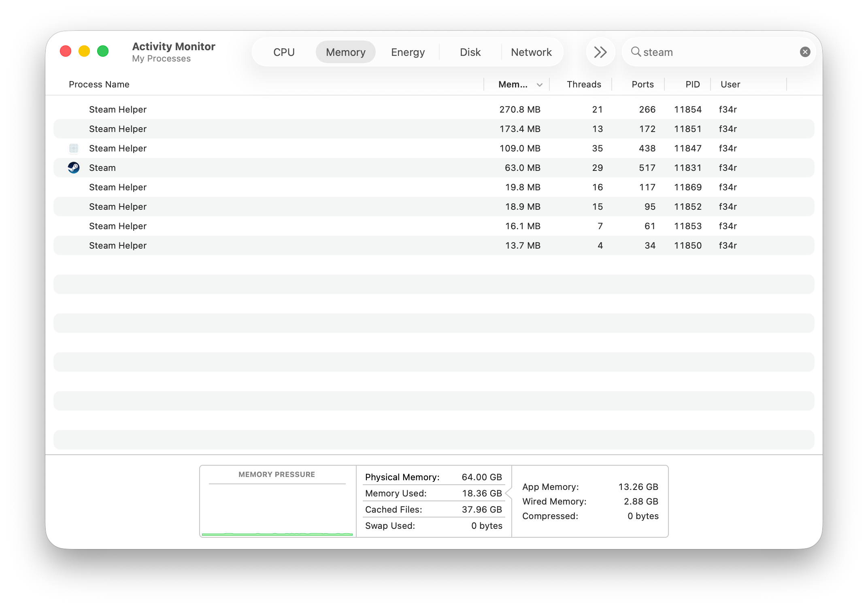The height and width of the screenshot is (609, 868).
Task: Select Steam Helper row with PID 11854
Action: 434,109
